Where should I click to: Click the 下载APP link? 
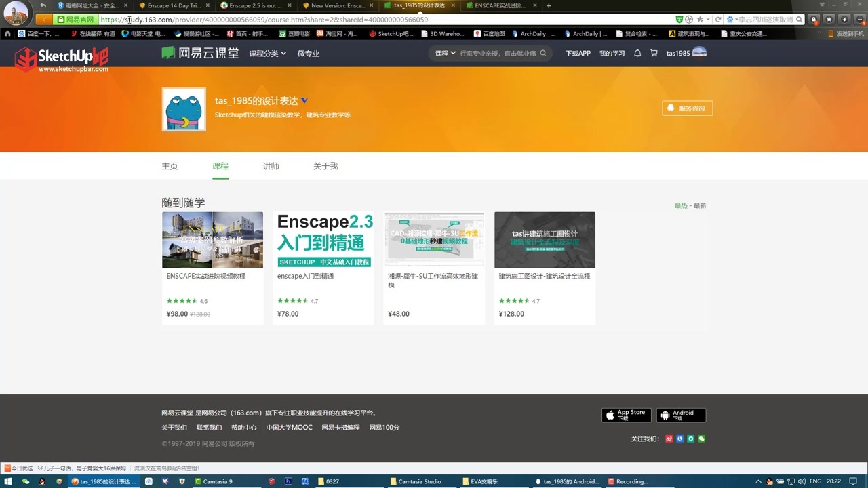point(578,54)
